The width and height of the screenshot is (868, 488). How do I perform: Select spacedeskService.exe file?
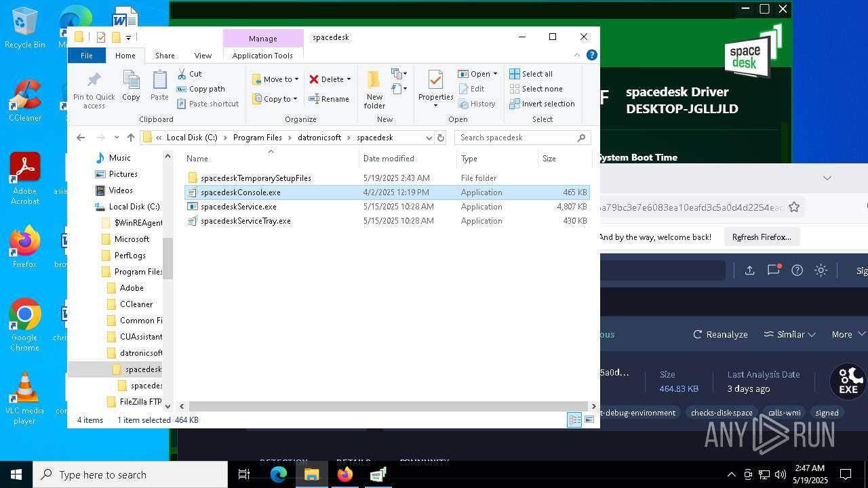coord(387,207)
